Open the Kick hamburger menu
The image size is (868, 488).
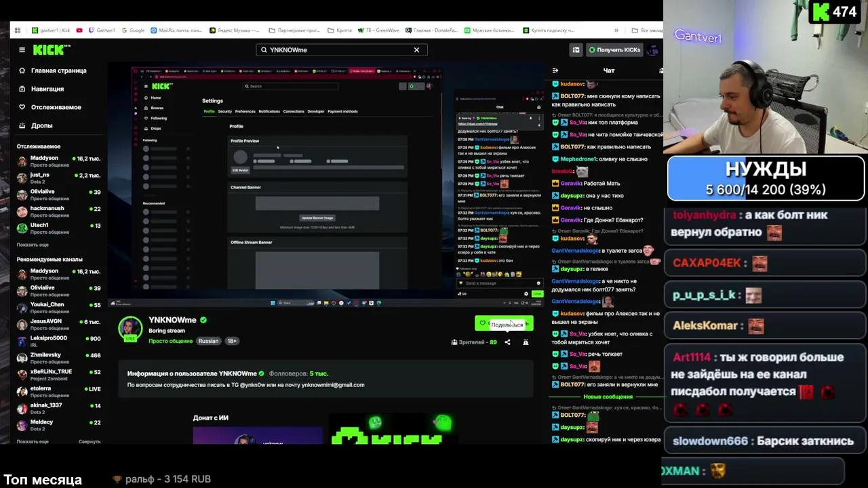click(22, 49)
